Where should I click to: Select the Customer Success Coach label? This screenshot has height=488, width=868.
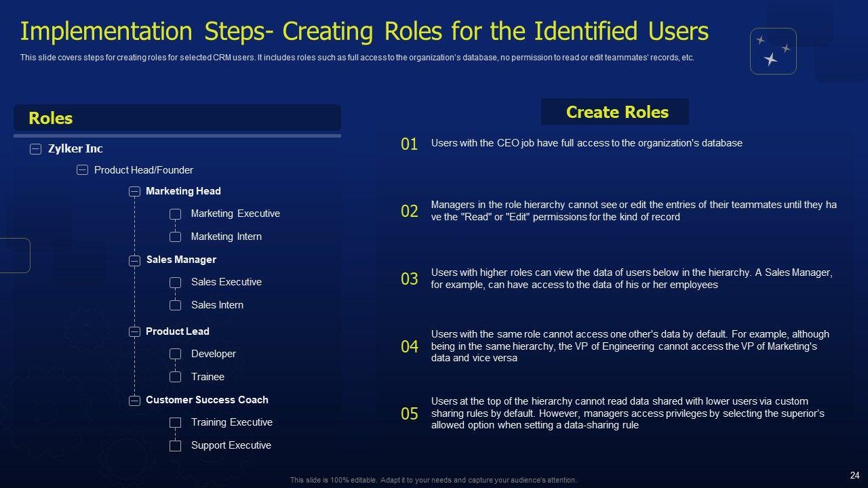tap(207, 400)
